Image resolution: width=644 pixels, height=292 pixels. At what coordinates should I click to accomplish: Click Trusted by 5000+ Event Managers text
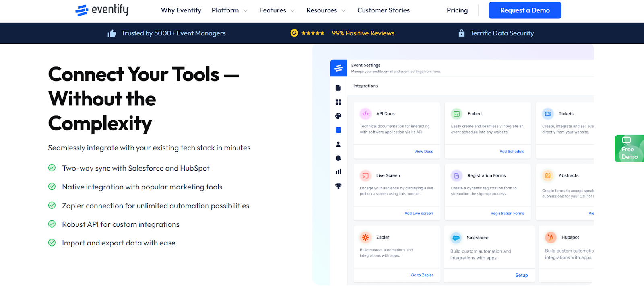pos(173,33)
